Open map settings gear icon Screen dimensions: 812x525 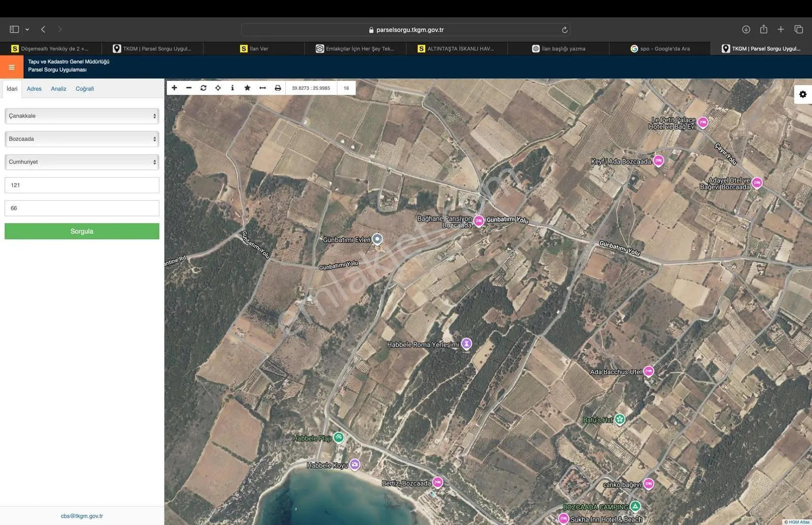pos(803,94)
